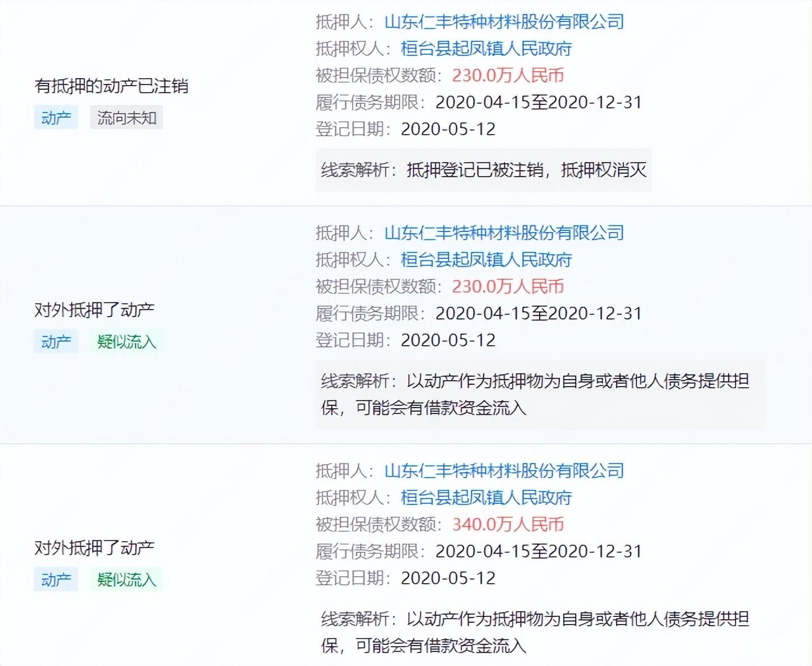
Task: Click the 线索解析 explanation box in the middle record
Action: point(540,395)
